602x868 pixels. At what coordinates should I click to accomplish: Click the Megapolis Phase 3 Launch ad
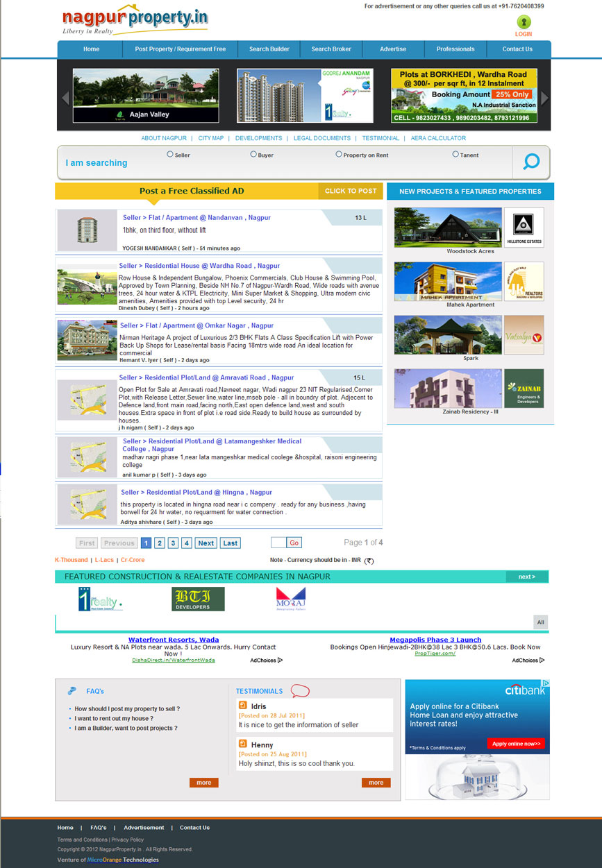coord(435,640)
